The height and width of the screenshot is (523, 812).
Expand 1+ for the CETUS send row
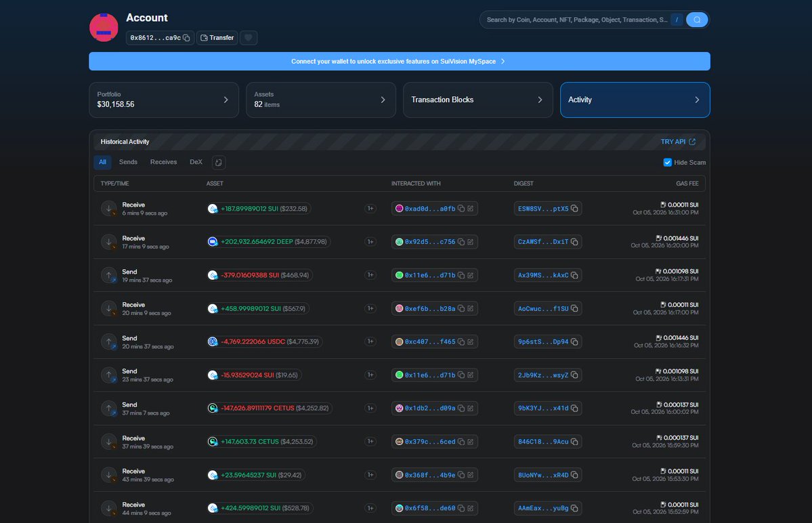pyautogui.click(x=370, y=408)
